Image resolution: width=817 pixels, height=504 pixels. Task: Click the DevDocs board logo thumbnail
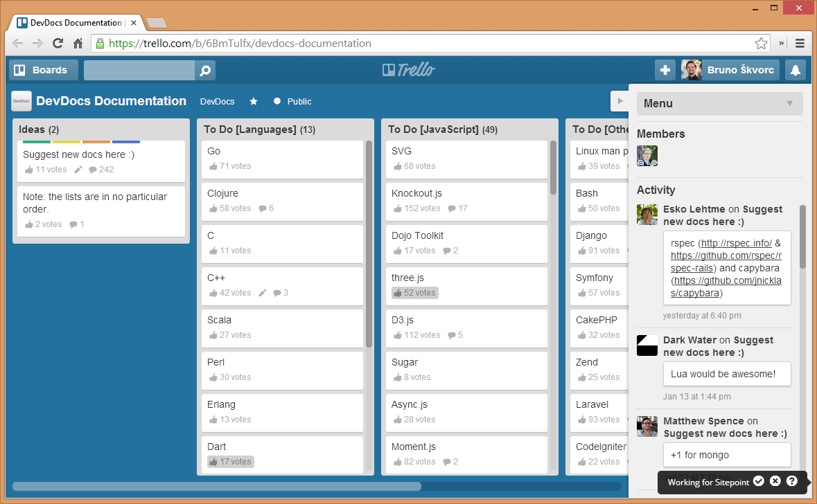coord(21,101)
